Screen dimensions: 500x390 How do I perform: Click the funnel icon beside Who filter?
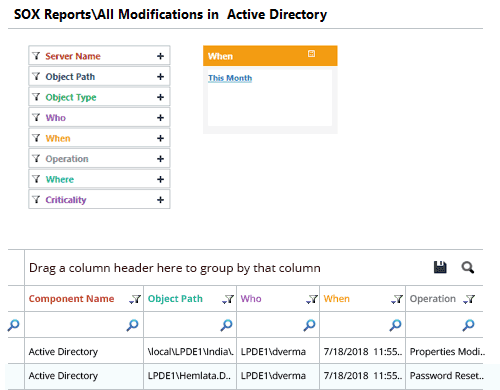36,117
